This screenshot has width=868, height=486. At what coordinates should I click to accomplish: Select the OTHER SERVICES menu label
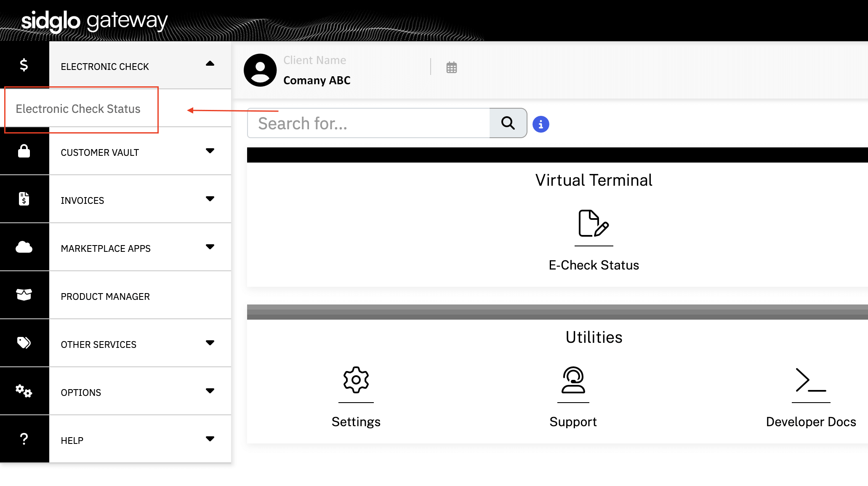(x=99, y=344)
